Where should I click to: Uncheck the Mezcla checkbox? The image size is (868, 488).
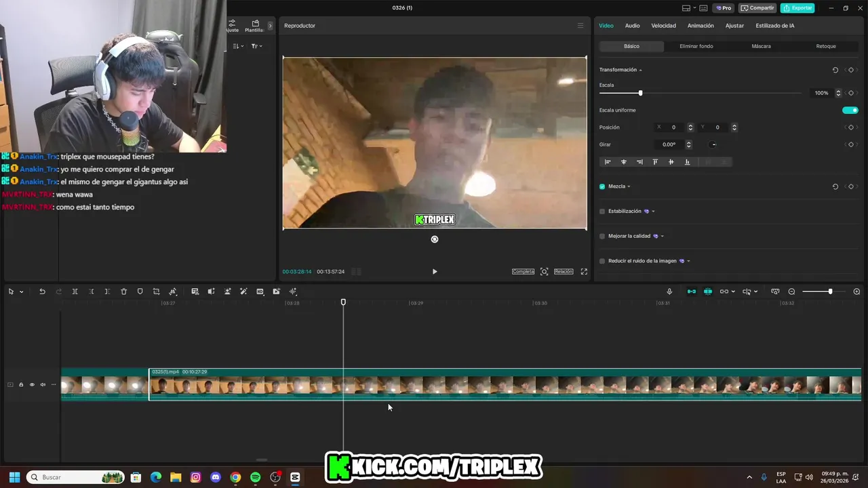pos(602,186)
